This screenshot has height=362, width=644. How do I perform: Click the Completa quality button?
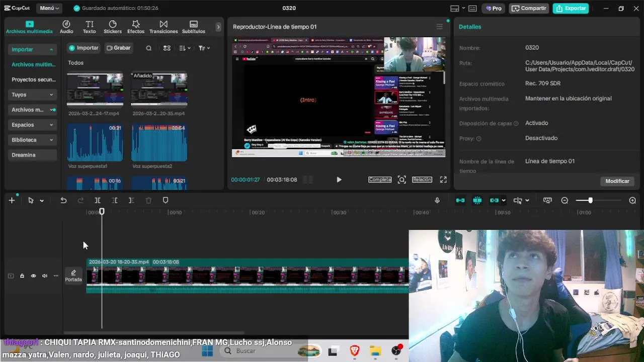(380, 179)
